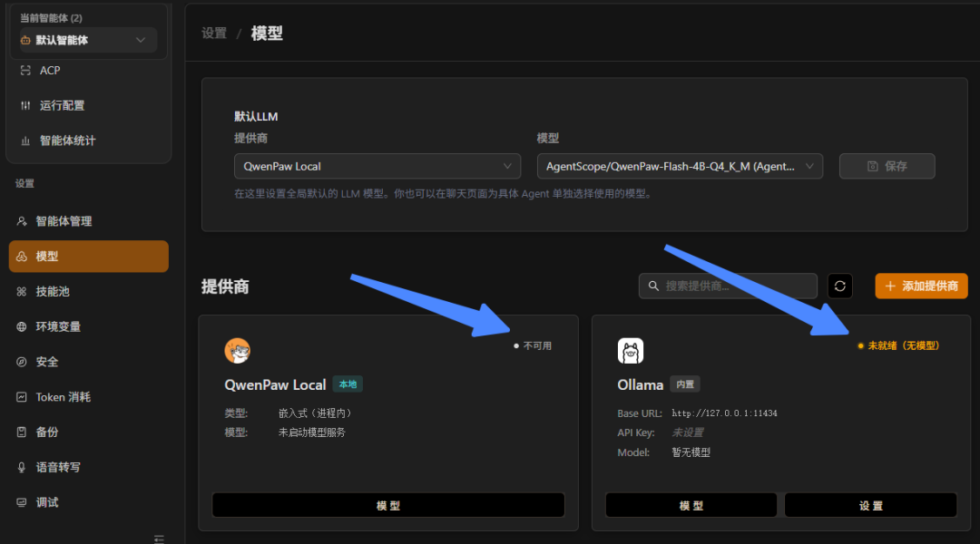Viewport: 980px width, 544px height.
Task: Click the ACP sidebar icon
Action: pos(25,71)
